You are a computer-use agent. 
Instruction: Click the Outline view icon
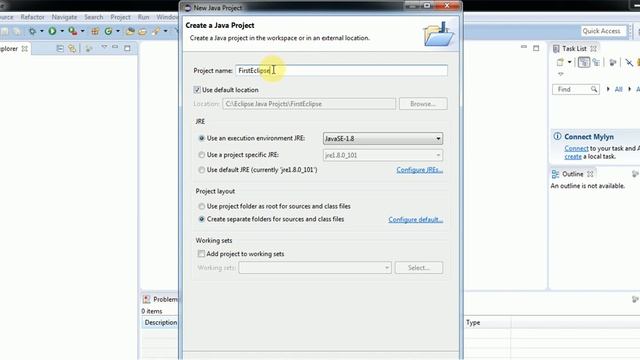[x=556, y=174]
